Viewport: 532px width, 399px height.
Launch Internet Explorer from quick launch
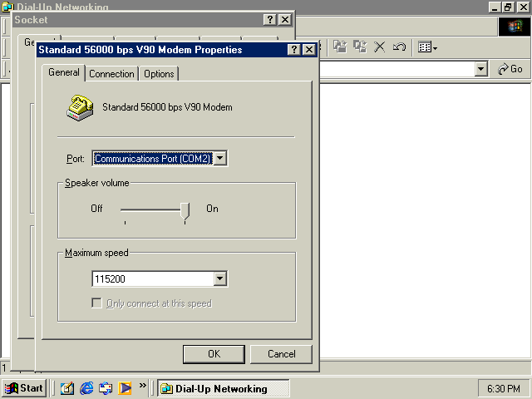[x=86, y=388]
